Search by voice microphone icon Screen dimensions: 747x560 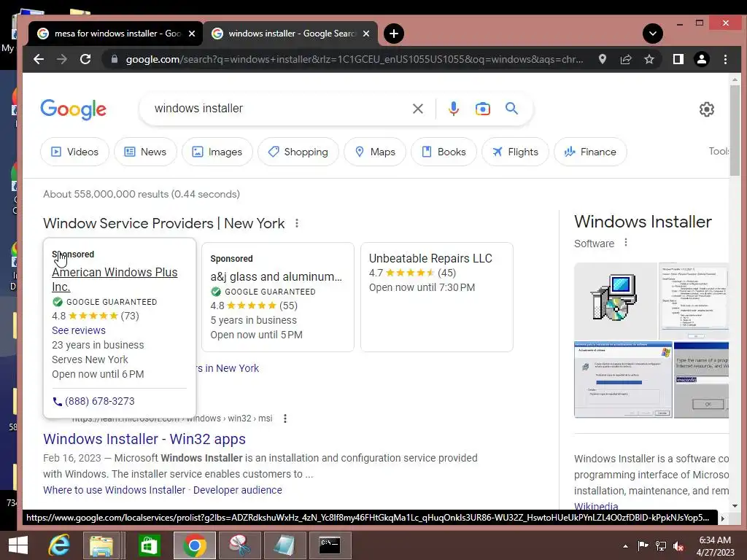coord(454,109)
